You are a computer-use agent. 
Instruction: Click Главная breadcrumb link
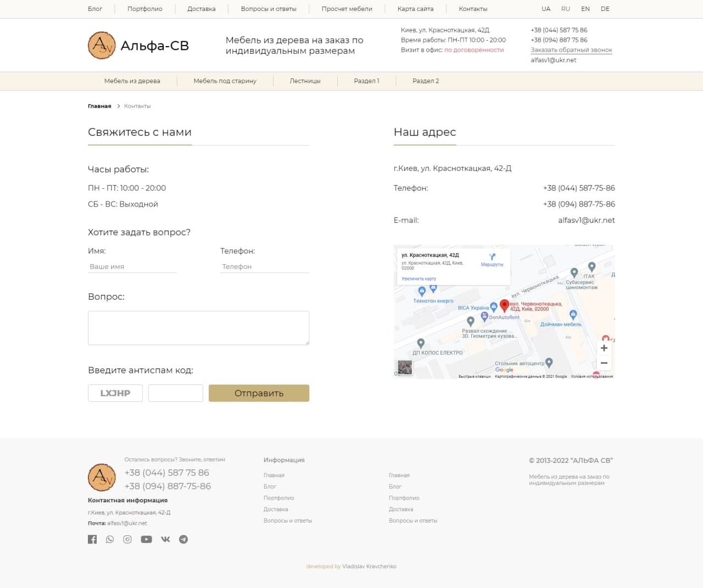click(99, 106)
